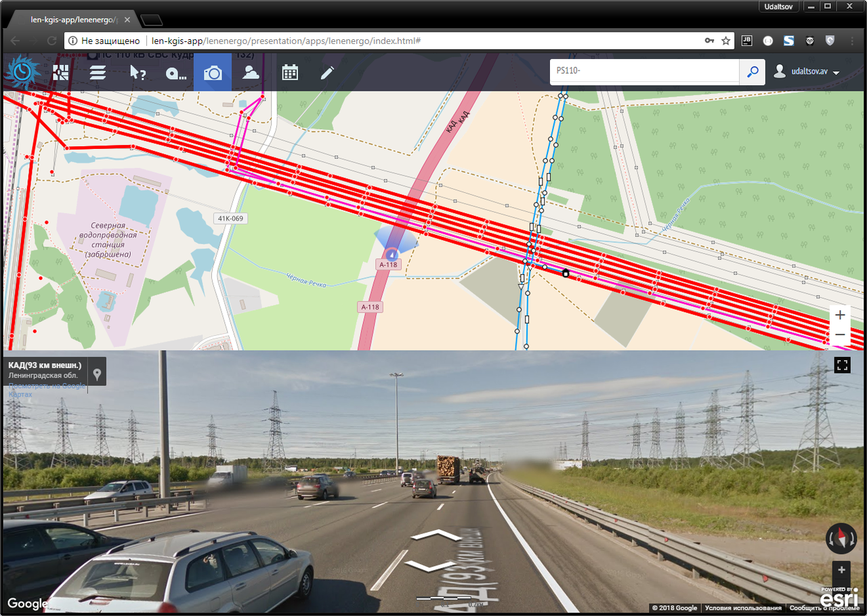Click the saved password key icon
867x616 pixels.
click(709, 41)
